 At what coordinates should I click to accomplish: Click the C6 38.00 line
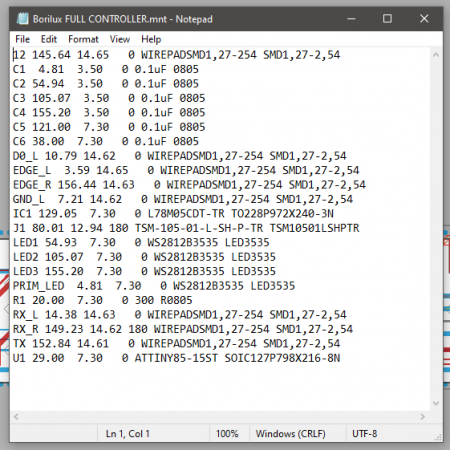click(106, 142)
